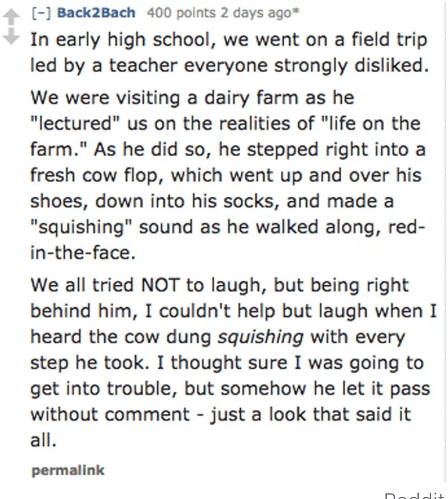This screenshot has height=499, width=448.
Task: Click the edited asterisk after the timestamp
Action: pyautogui.click(x=296, y=12)
